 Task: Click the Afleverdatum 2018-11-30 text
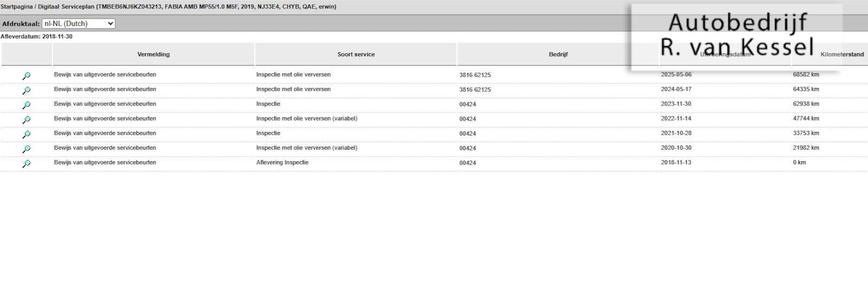tap(36, 36)
